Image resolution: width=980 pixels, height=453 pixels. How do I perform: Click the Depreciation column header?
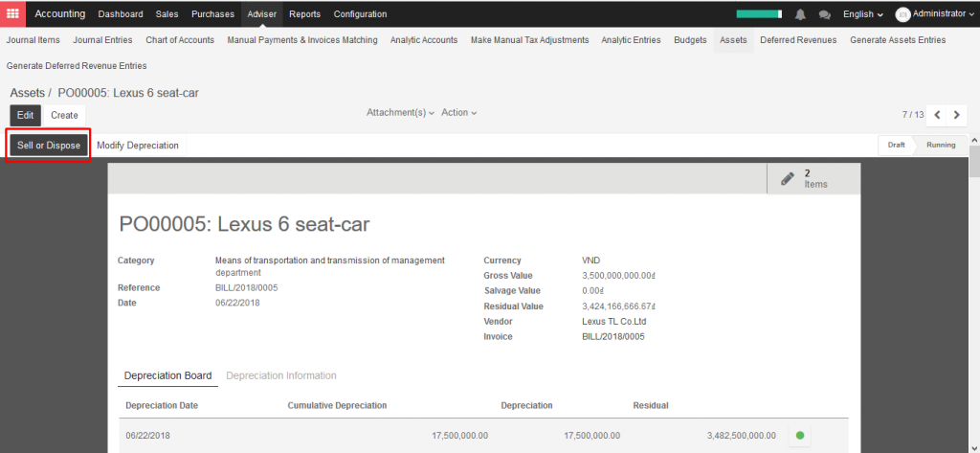coord(527,405)
